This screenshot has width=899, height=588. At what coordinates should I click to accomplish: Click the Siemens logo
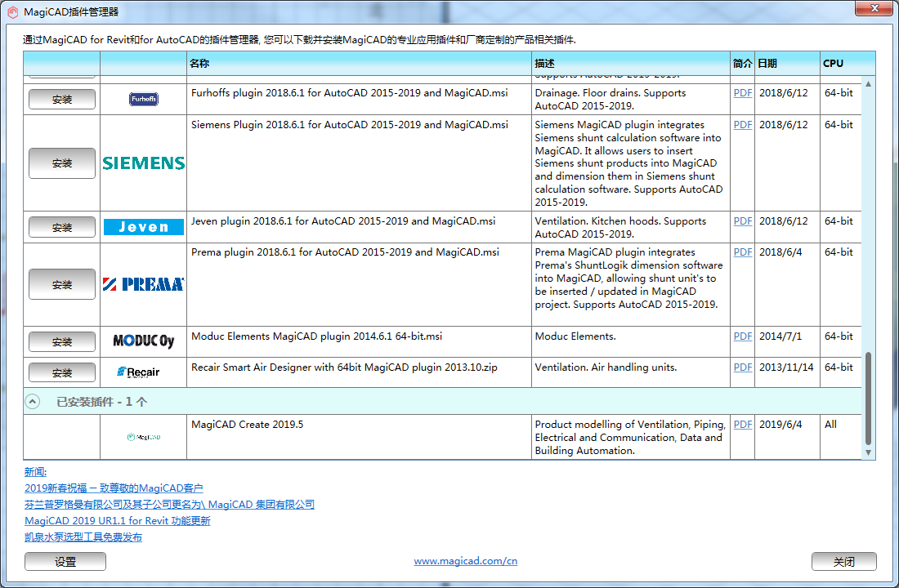click(x=143, y=163)
